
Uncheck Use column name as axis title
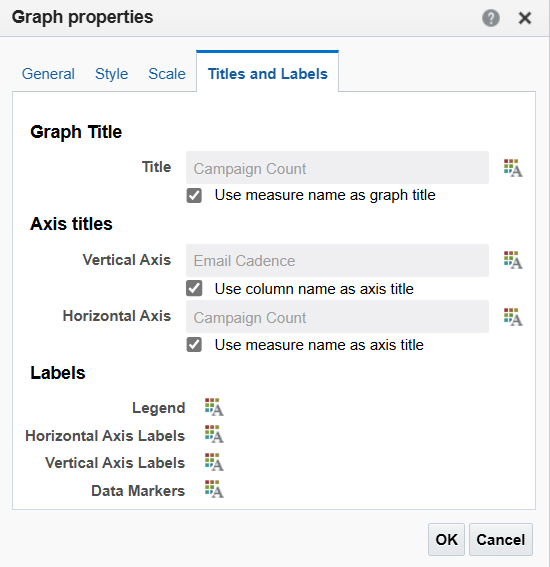tap(194, 289)
